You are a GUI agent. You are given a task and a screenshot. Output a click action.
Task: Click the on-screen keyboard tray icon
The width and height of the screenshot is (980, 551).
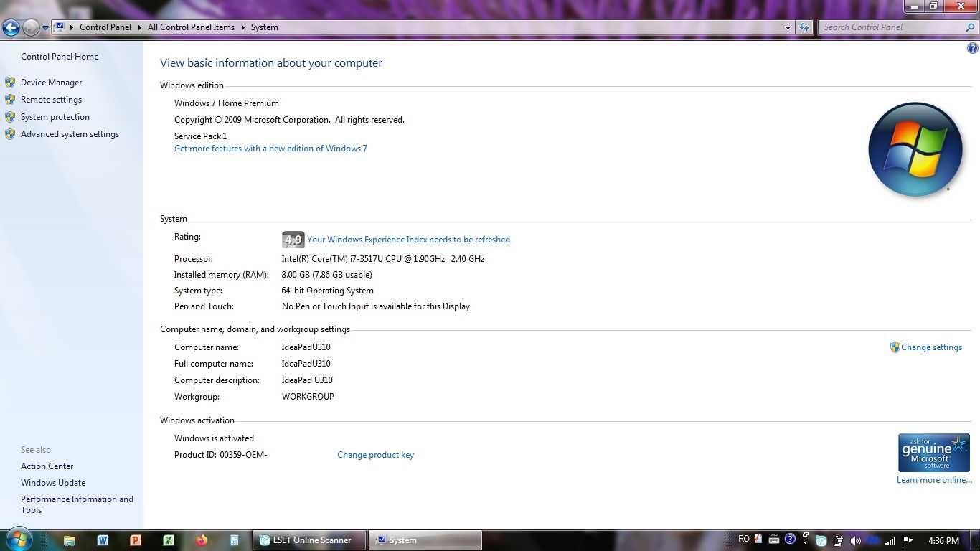[774, 540]
